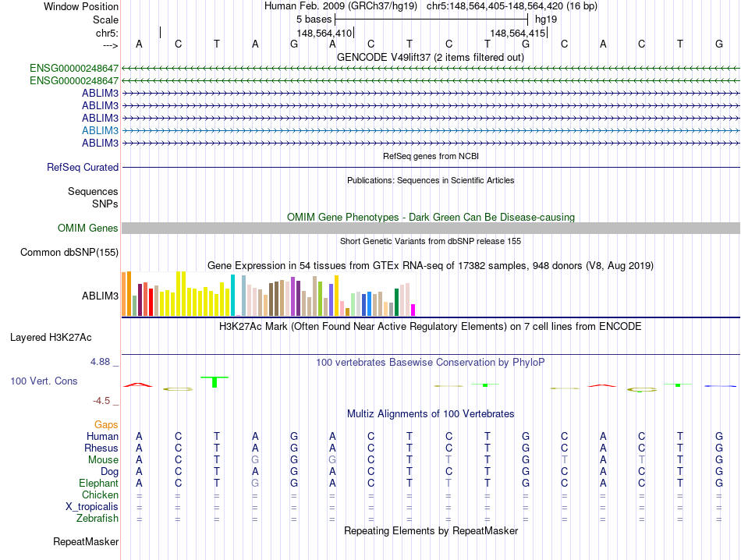Click the 4.88 PhyloP upper limit value

point(100,362)
